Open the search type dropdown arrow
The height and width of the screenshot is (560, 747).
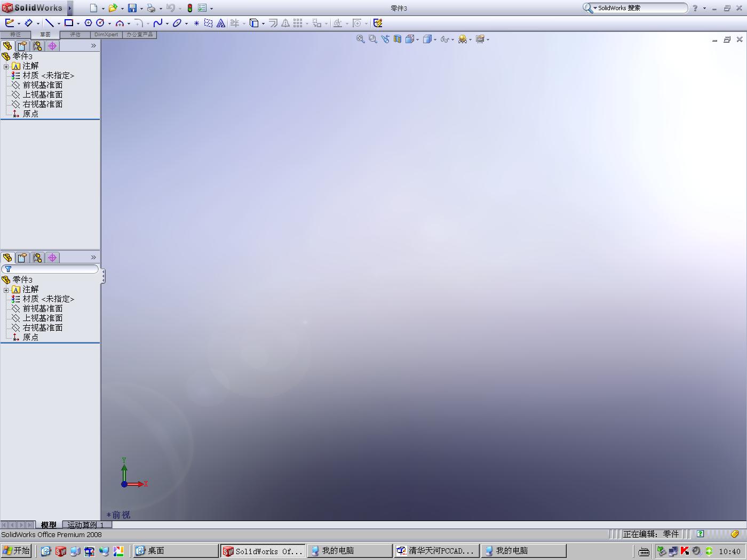tap(595, 8)
